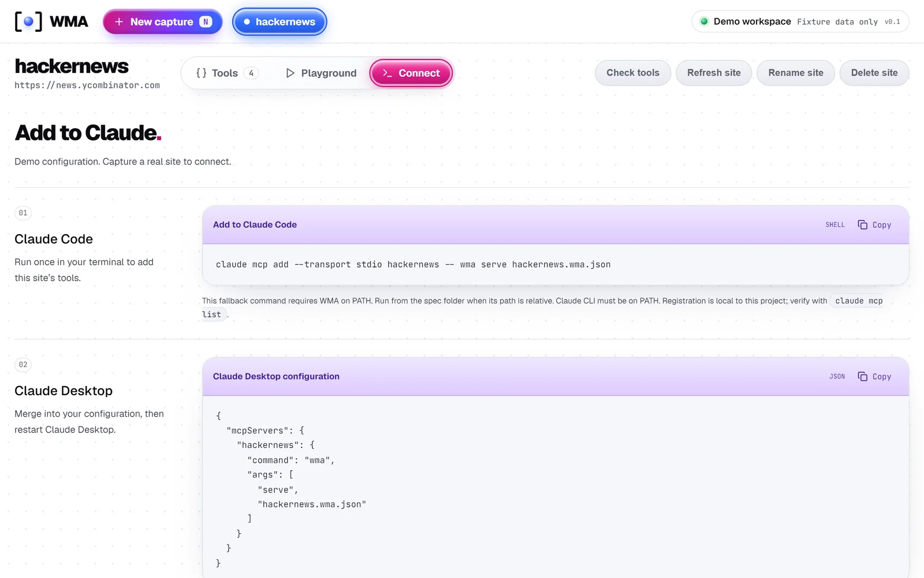Click the plus icon in New capture

click(x=119, y=22)
